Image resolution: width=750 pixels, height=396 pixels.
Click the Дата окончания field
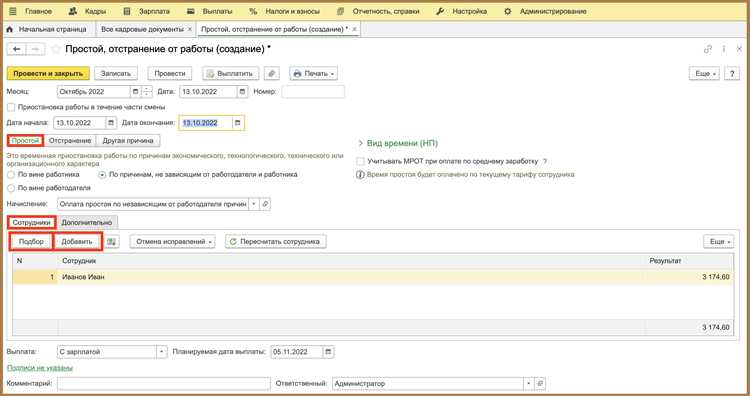tap(206, 123)
